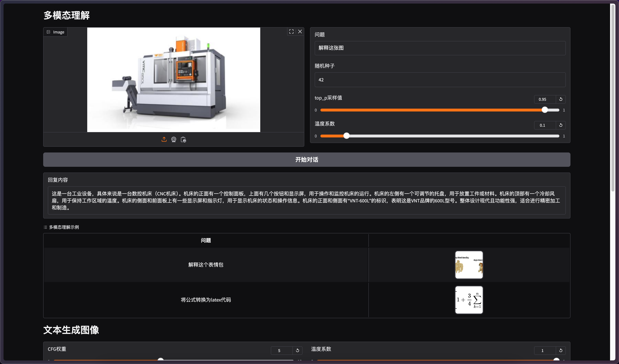The width and height of the screenshot is (619, 364).
Task: Remove the uploaded image with X icon
Action: coord(300,31)
